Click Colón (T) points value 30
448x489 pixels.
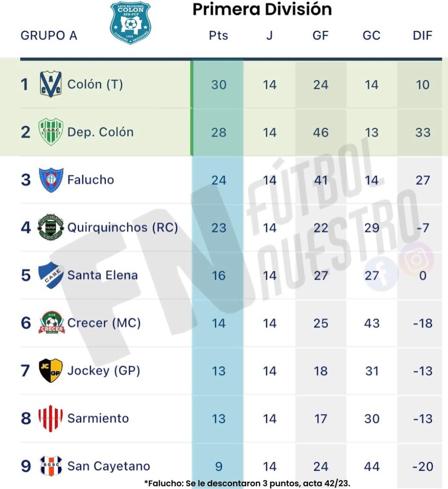[218, 84]
